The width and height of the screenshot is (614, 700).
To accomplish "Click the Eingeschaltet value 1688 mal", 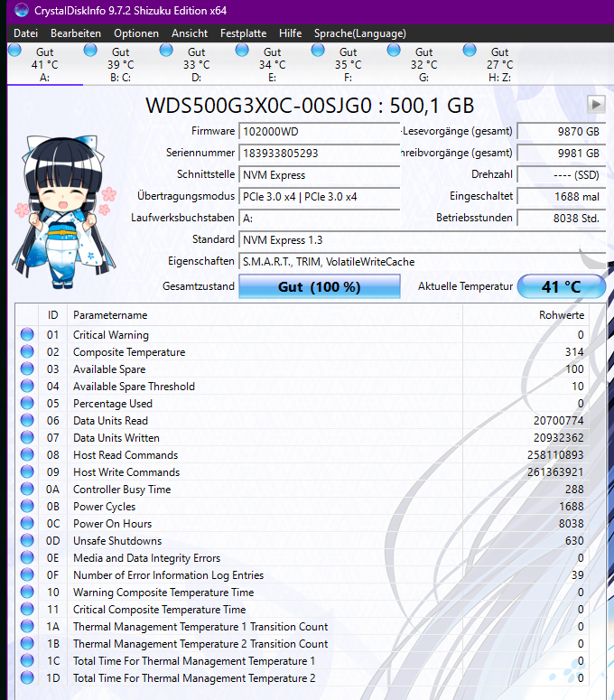I will pos(562,197).
